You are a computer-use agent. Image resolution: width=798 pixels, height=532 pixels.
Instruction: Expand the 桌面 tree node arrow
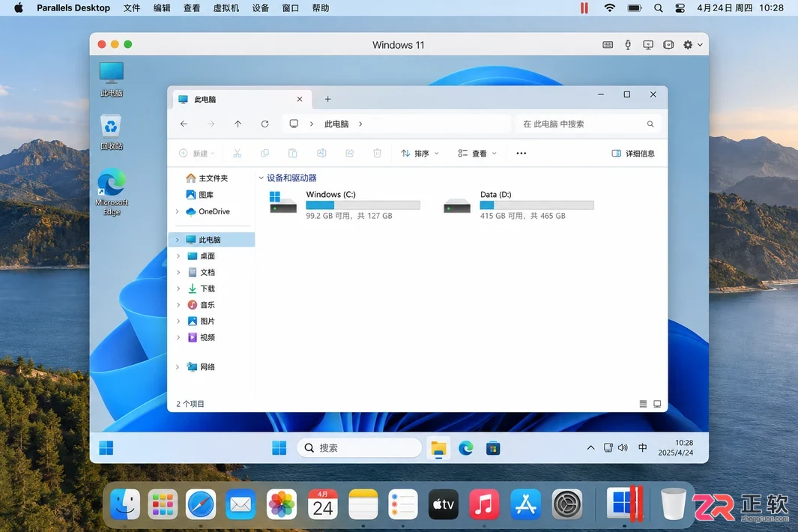tap(178, 256)
